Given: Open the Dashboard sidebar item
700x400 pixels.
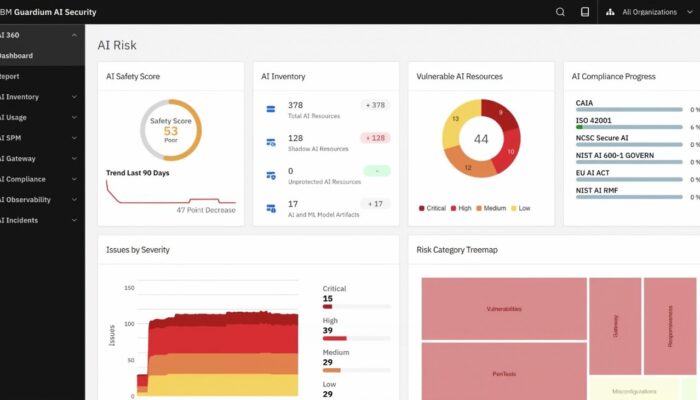Looking at the screenshot, I should click(x=42, y=56).
